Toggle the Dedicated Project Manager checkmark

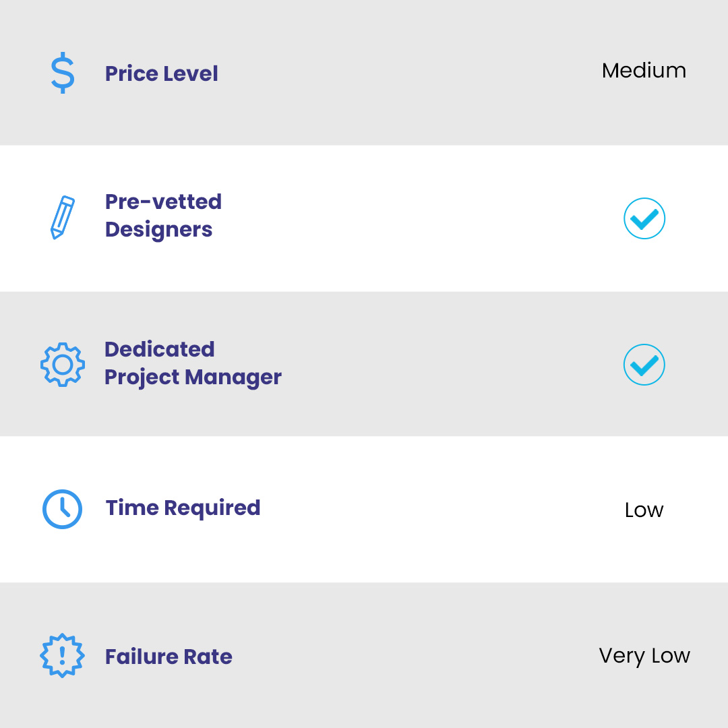coord(644,365)
